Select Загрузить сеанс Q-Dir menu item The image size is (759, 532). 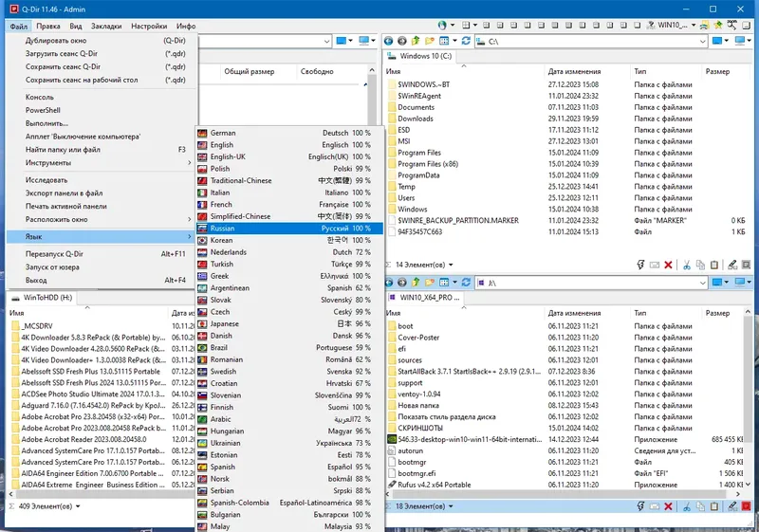coord(102,54)
